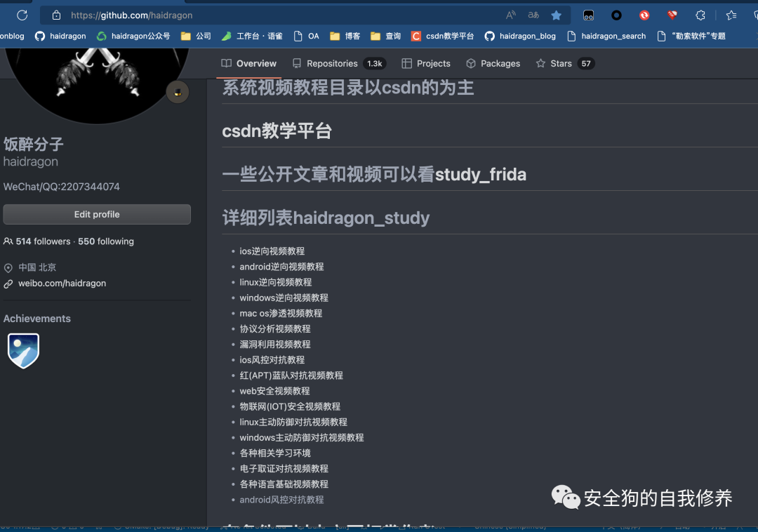
Task: Open the favorites list star icon
Action: click(x=731, y=15)
